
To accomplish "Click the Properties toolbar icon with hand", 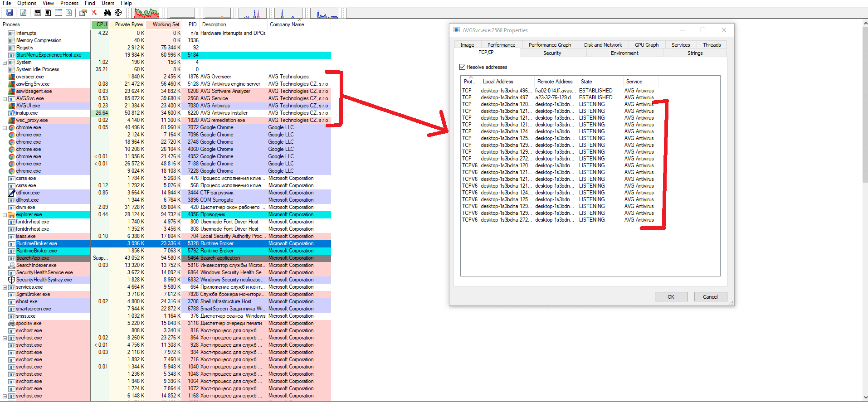I will [x=83, y=13].
